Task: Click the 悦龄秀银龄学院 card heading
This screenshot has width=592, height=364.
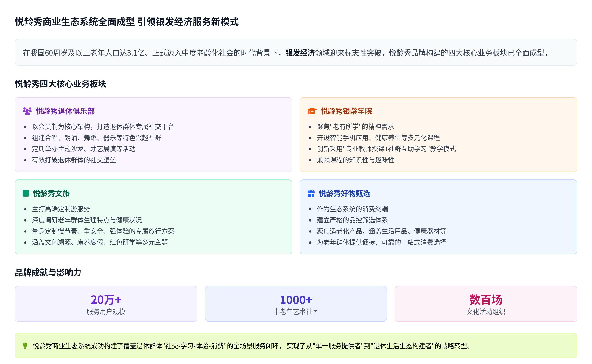Action: coord(346,111)
